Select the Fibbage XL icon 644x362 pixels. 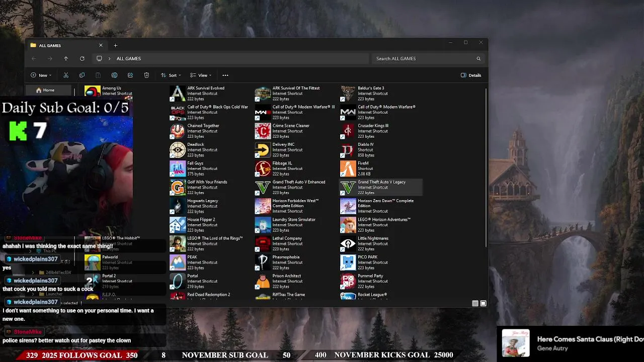[x=263, y=168]
